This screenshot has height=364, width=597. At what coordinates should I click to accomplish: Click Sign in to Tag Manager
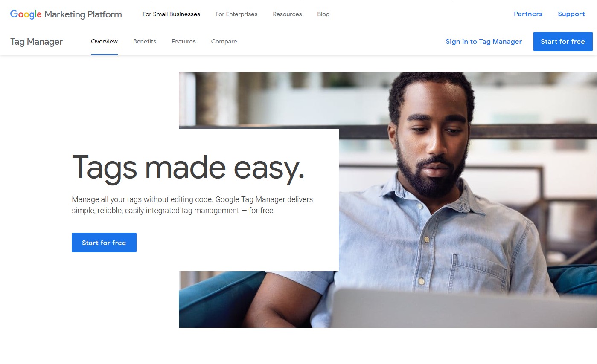(x=483, y=41)
